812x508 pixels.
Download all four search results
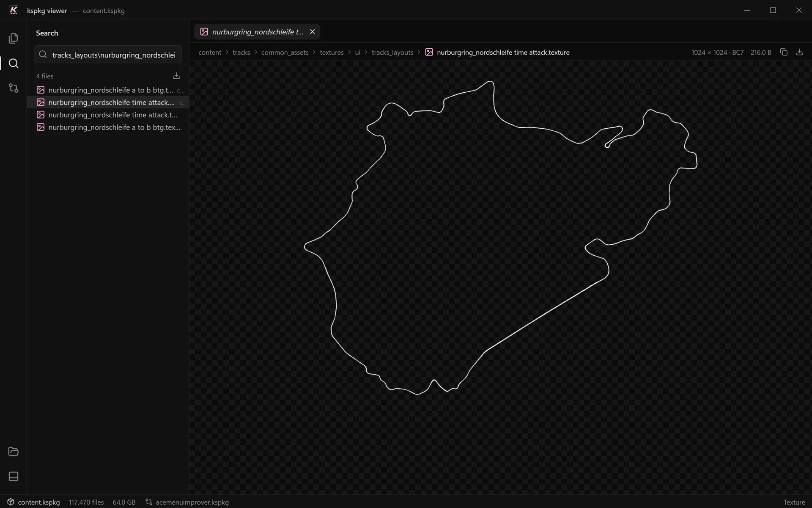pos(176,76)
